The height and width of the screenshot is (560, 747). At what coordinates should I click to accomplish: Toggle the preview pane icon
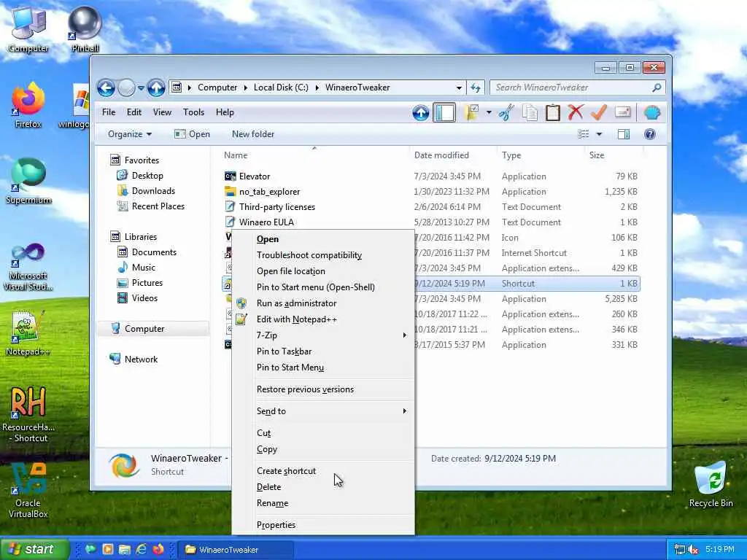[x=624, y=134]
